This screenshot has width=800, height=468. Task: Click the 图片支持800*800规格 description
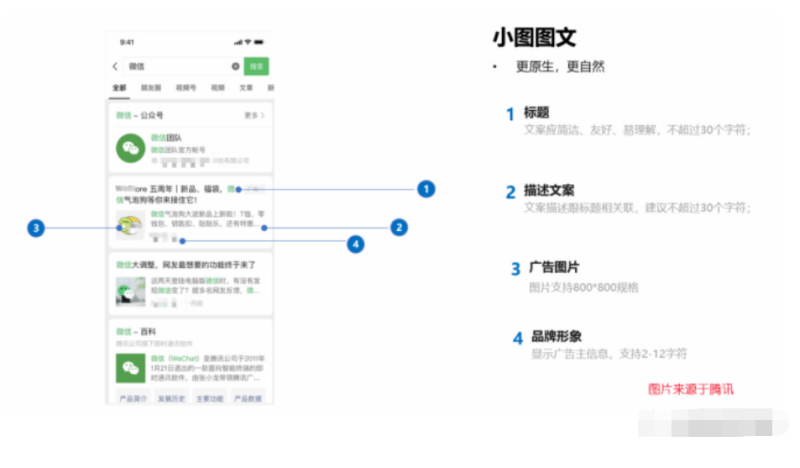coord(584,287)
